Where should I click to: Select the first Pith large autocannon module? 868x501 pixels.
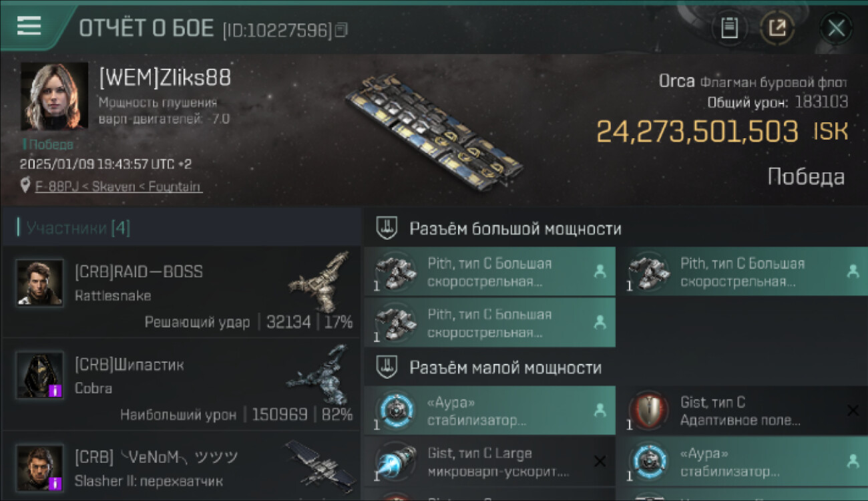click(x=489, y=272)
